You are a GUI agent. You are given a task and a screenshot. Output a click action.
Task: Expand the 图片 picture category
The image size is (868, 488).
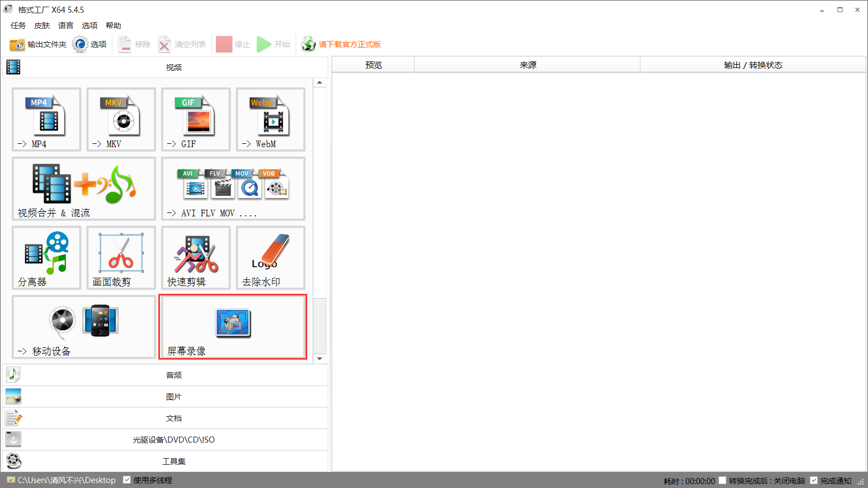[x=166, y=397]
